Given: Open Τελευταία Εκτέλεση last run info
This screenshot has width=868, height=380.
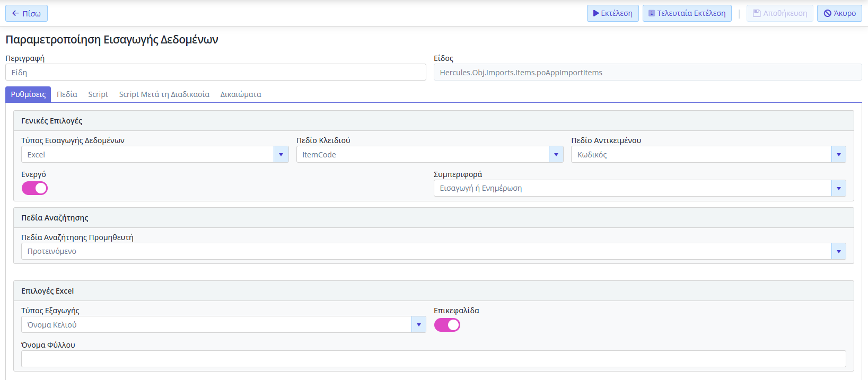Looking at the screenshot, I should pyautogui.click(x=687, y=13).
